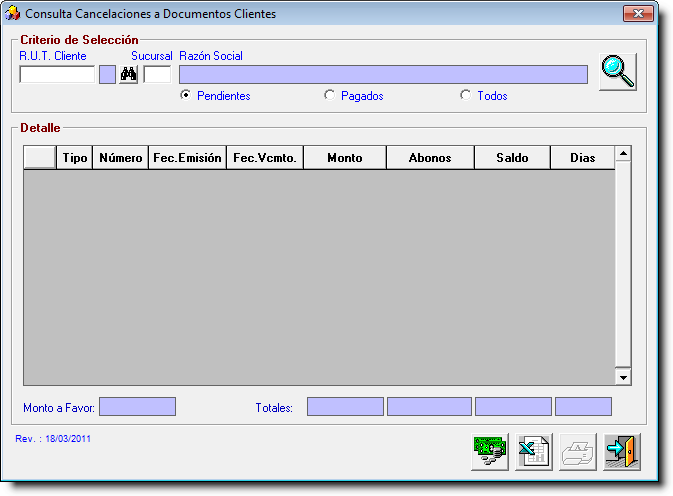This screenshot has height=496, width=673.
Task: Click the Totales Monto field
Action: (x=345, y=406)
